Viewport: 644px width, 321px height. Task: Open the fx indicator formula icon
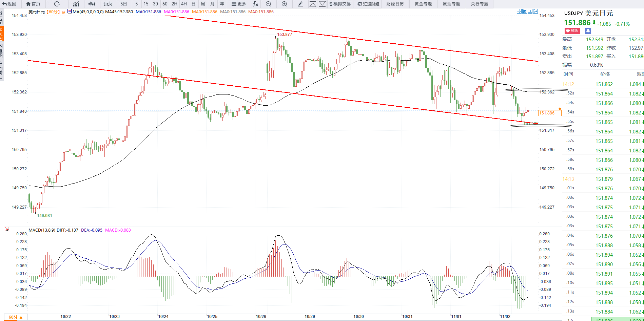[255, 4]
